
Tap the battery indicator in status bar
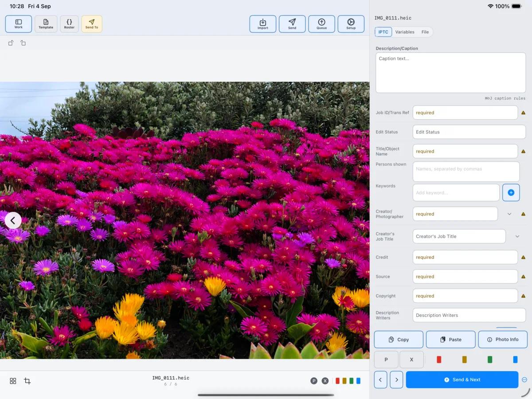[516, 6]
